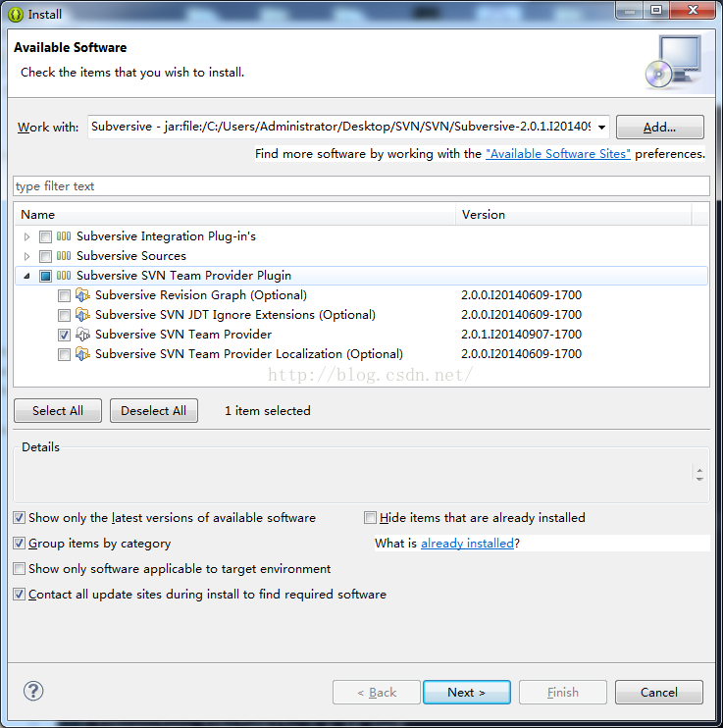Disable Show only the latest versions option
This screenshot has height=728, width=723.
tap(19, 518)
